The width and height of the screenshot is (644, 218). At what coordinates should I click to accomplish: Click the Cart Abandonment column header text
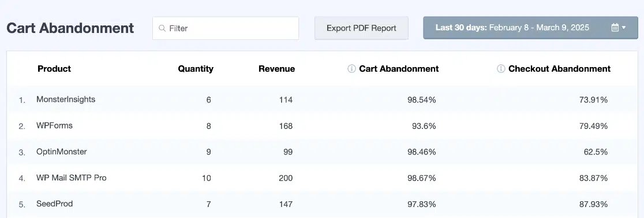(399, 69)
